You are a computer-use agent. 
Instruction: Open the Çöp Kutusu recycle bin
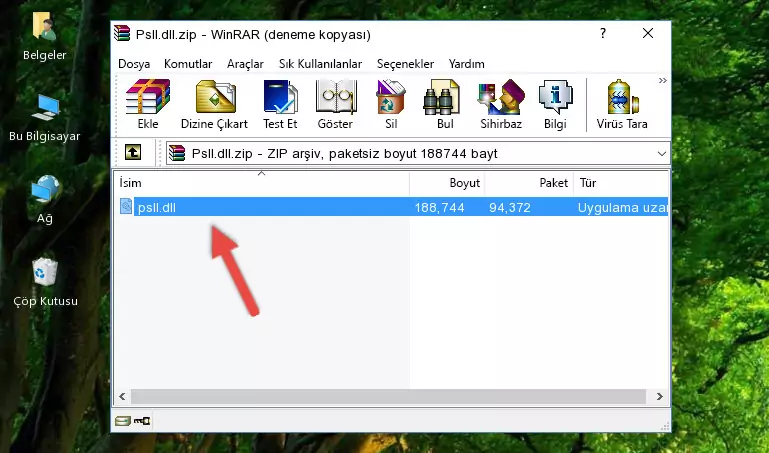[45, 282]
